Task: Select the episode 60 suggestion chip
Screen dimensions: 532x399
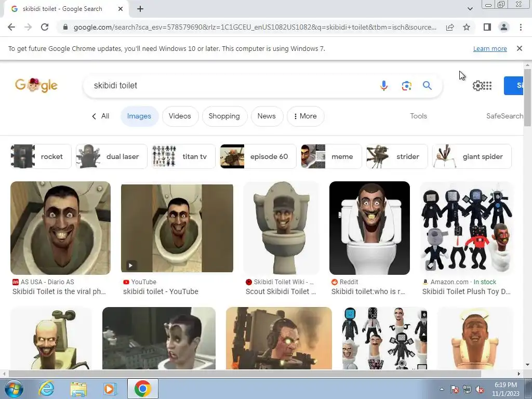Action: pos(258,156)
